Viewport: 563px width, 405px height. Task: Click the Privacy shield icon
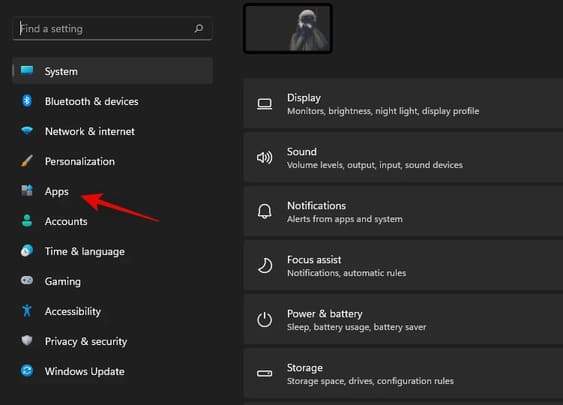pos(27,340)
